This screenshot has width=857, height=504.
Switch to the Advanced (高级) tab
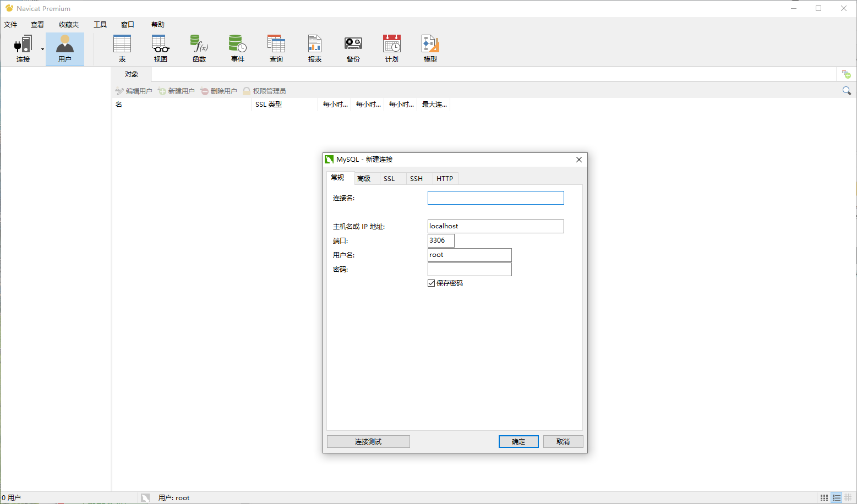coord(364,179)
